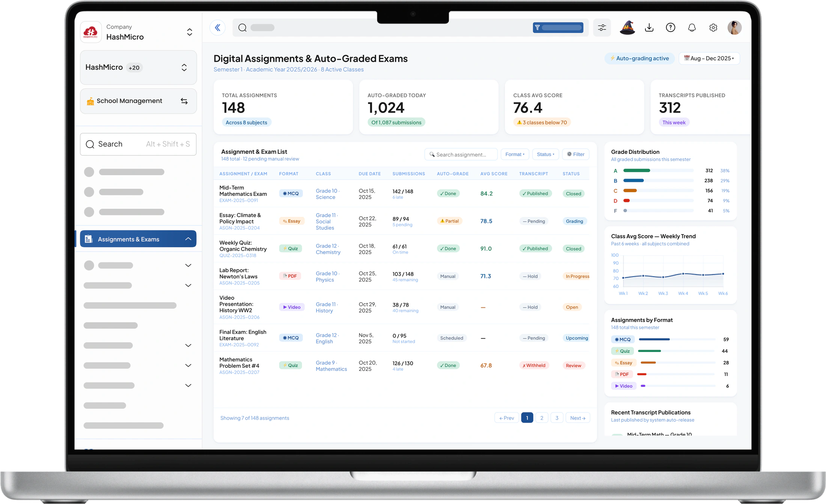
Task: Open the sliders settings icon in top bar
Action: (602, 27)
